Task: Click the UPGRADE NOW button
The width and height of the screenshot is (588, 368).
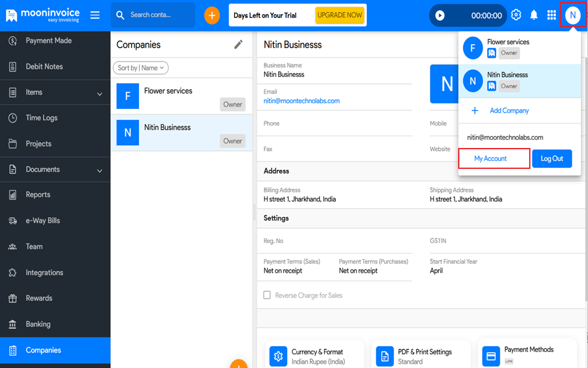Action: tap(340, 15)
